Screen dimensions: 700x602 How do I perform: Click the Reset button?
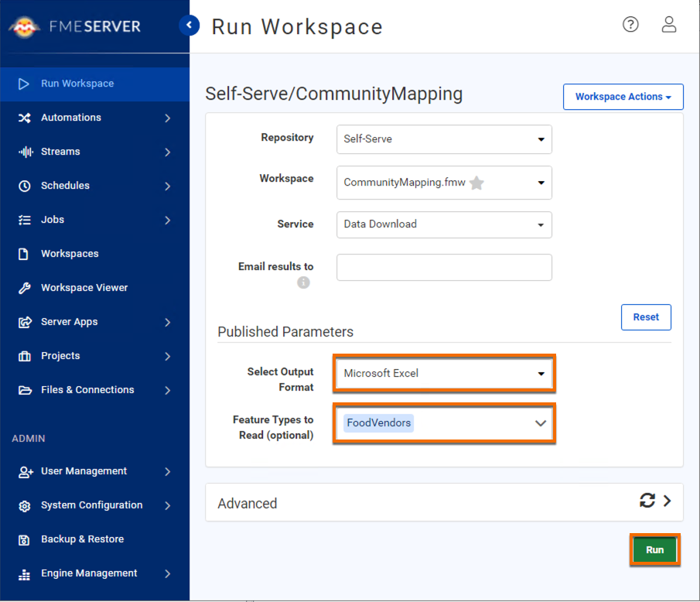[646, 317]
